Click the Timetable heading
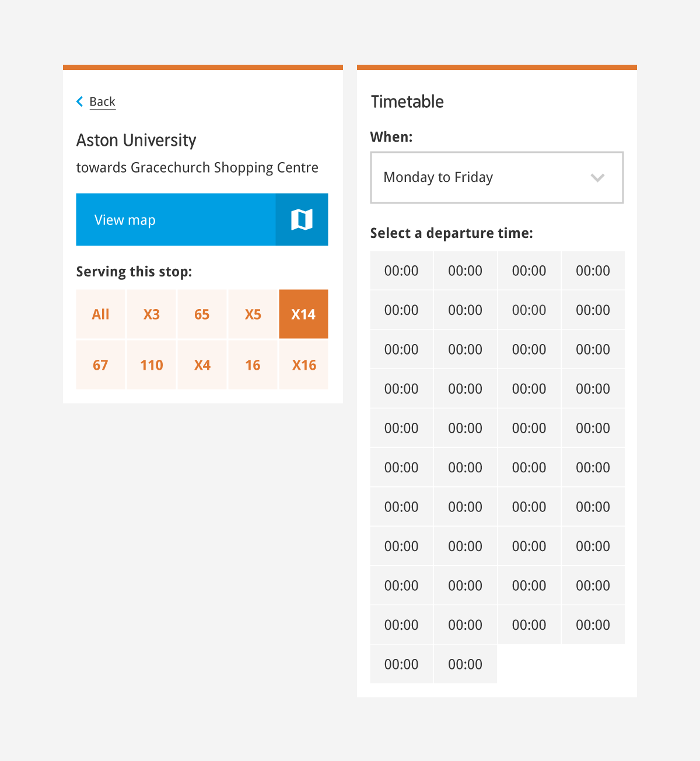Image resolution: width=700 pixels, height=761 pixels. [x=407, y=102]
